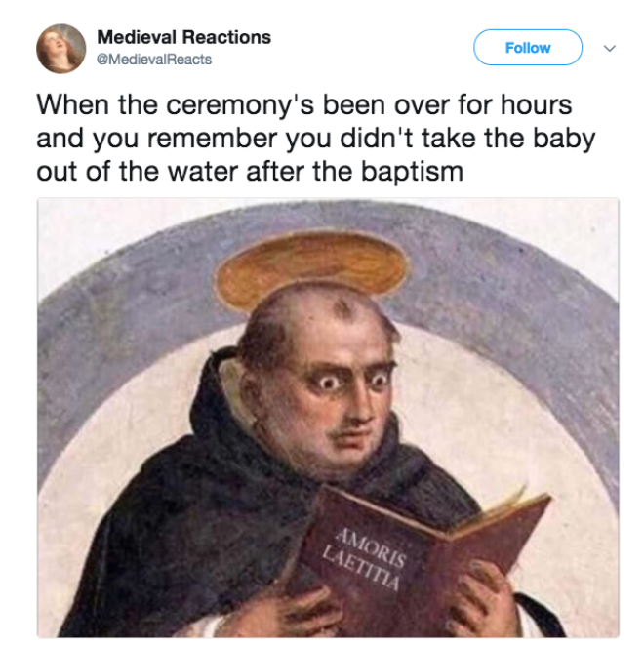Click the golden halo in the painting

[312, 269]
